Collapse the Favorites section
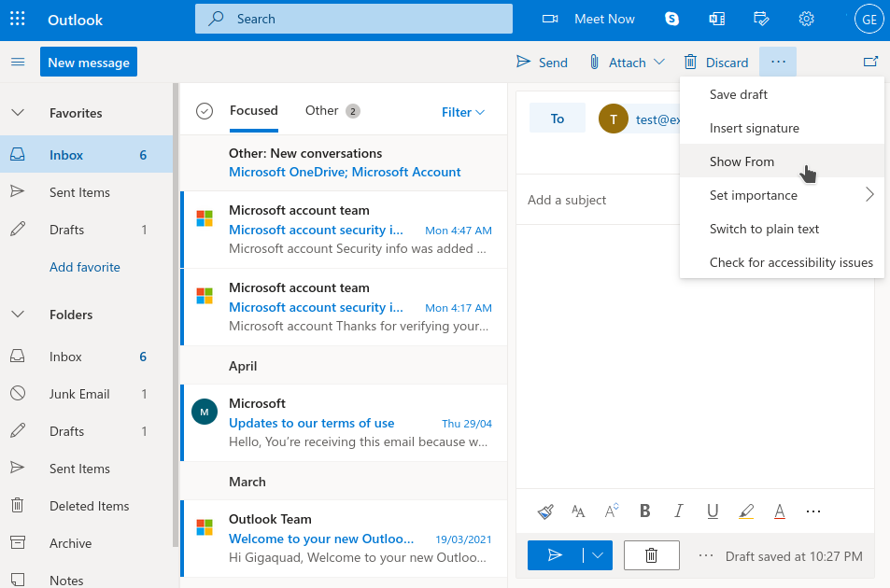 19,112
